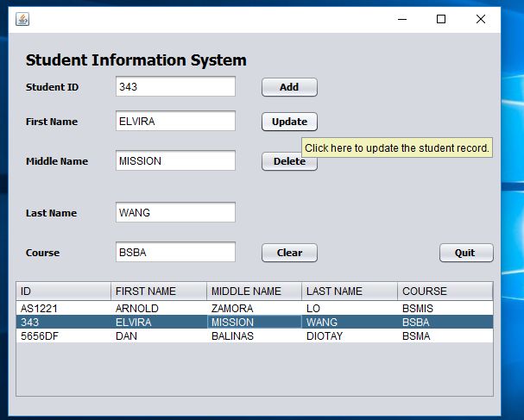Viewport: 524px width, 420px height.
Task: Minimize the application window
Action: pos(402,19)
